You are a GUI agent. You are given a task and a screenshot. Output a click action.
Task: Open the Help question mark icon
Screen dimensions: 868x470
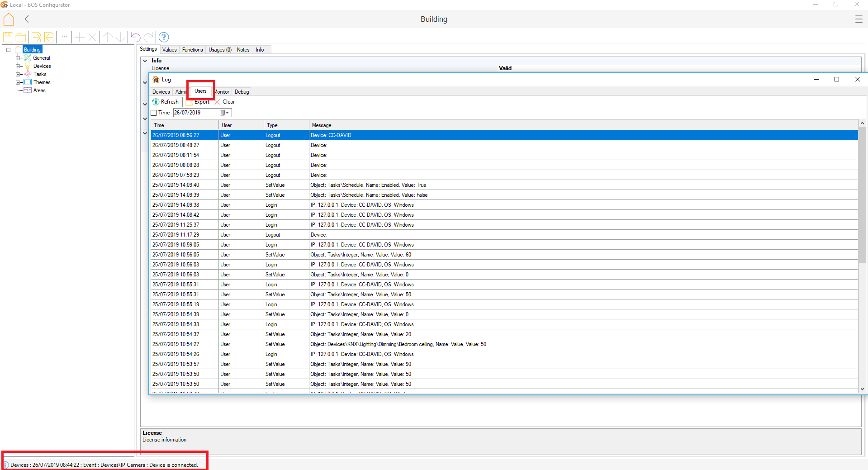pos(164,37)
